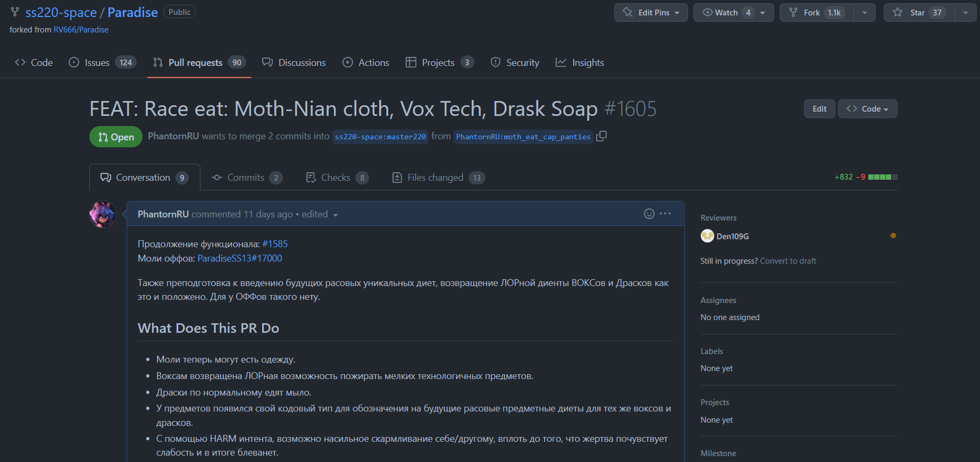Screen dimensions: 980x462
Task: Open the Labels sidebar section
Action: [711, 351]
